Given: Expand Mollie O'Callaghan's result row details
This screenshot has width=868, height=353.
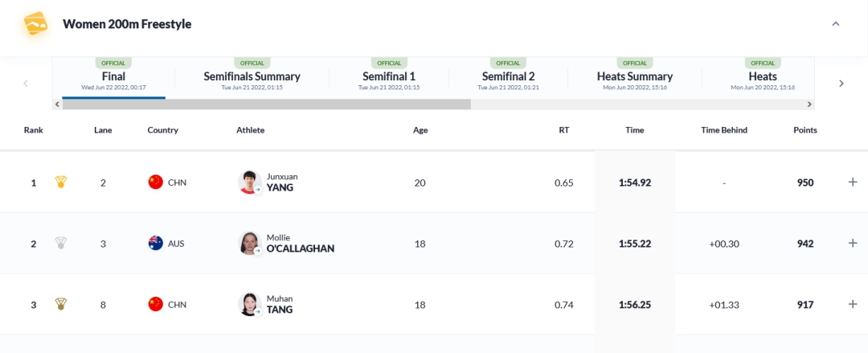Looking at the screenshot, I should point(853,244).
